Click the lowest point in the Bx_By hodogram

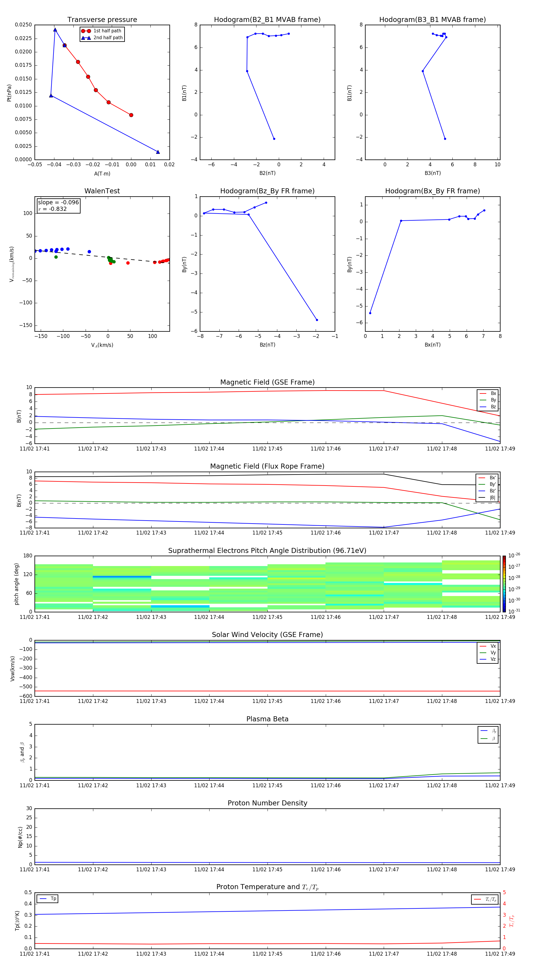pyautogui.click(x=370, y=313)
